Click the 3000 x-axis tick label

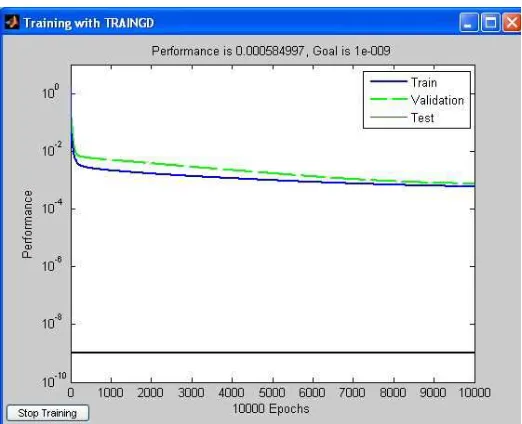[x=191, y=393]
